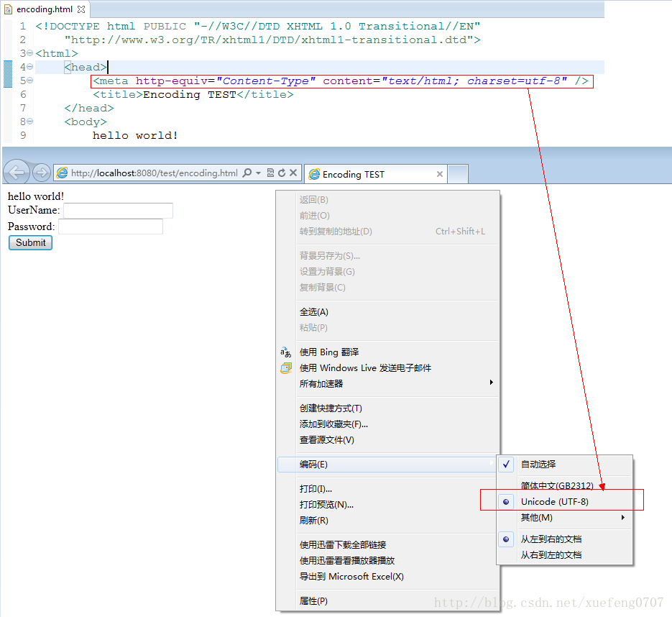Click the Password text field
This screenshot has width=672, height=617.
point(111,227)
